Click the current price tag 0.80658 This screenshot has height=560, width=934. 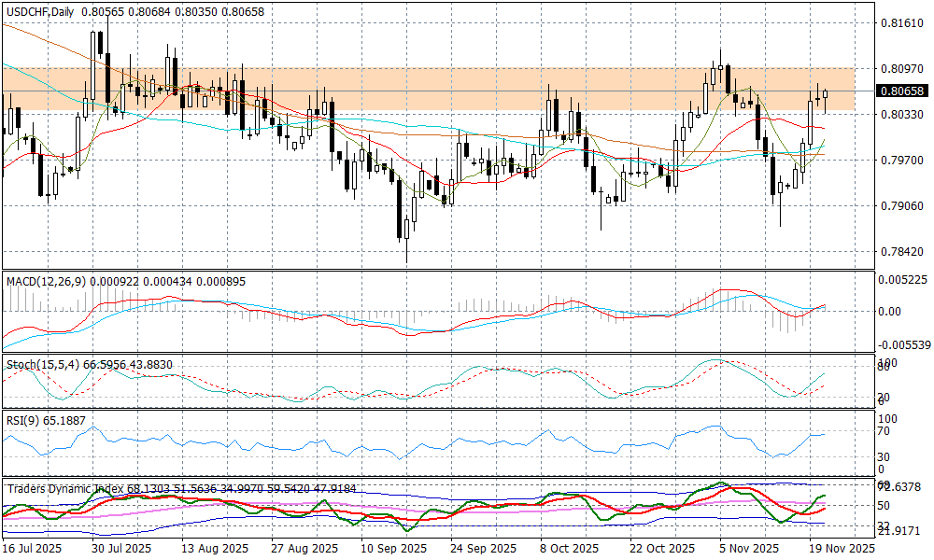click(902, 91)
